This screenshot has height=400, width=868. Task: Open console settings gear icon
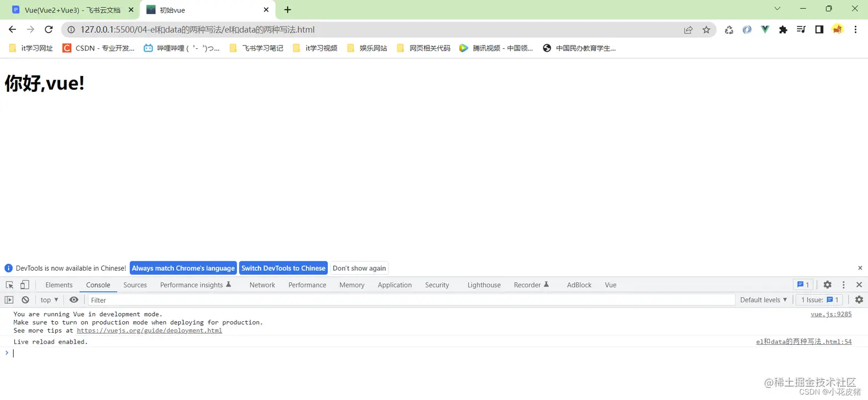click(859, 300)
